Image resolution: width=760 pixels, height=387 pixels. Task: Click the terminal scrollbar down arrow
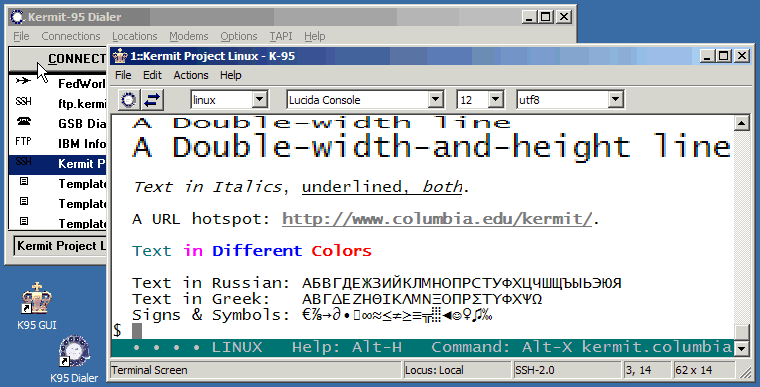pyautogui.click(x=742, y=348)
